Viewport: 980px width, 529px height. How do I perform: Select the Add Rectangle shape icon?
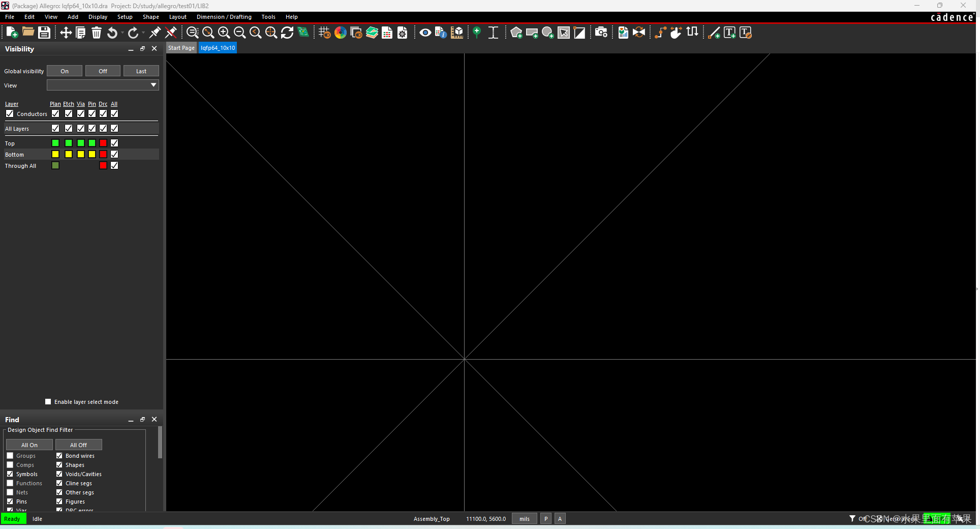click(532, 33)
